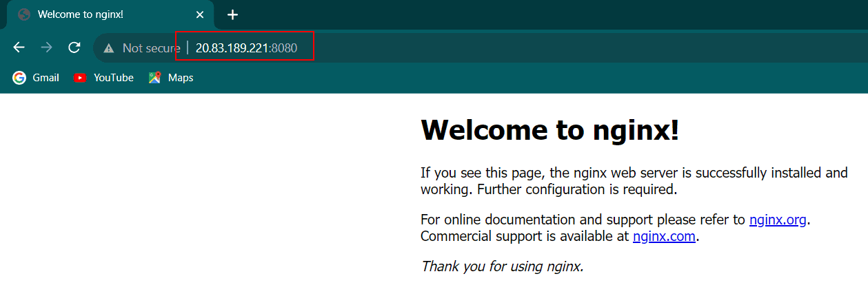Open the nginx.com commercial support link
The height and width of the screenshot is (285, 868).
coord(665,236)
